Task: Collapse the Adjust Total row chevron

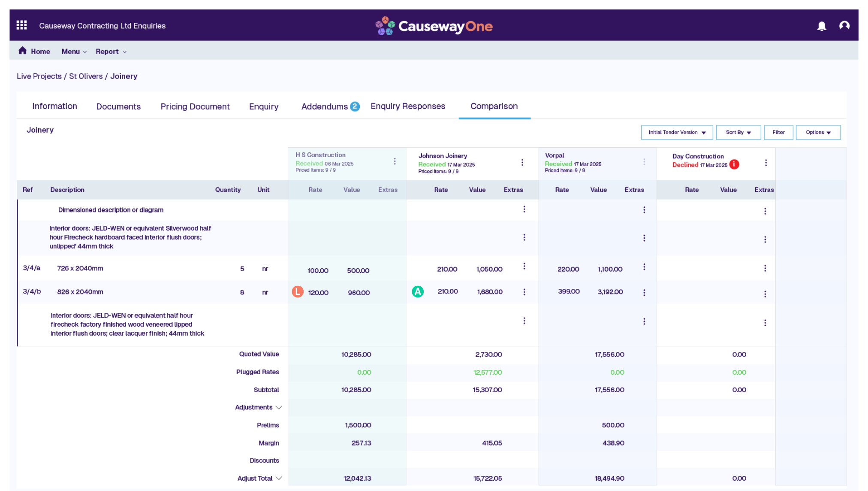Action: [279, 478]
